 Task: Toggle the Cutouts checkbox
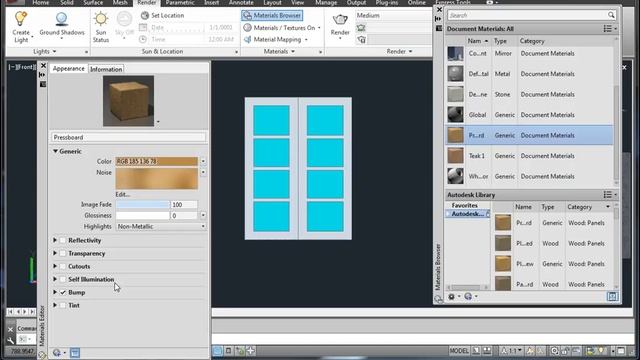click(x=63, y=267)
